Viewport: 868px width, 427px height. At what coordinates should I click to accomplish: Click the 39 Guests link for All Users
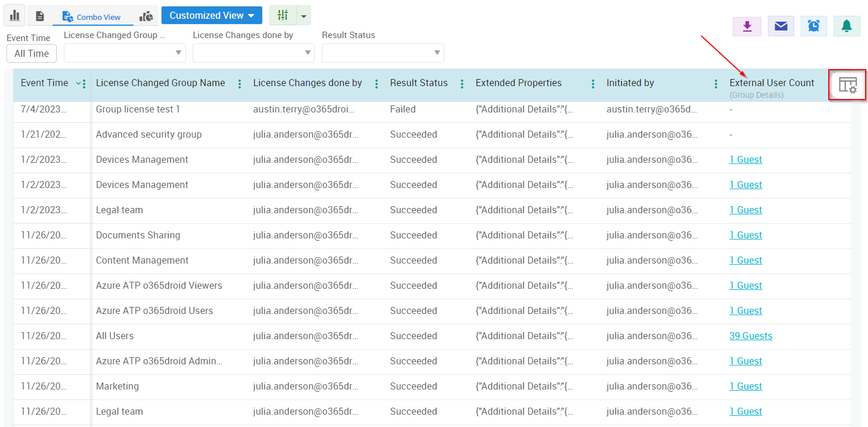(x=751, y=336)
